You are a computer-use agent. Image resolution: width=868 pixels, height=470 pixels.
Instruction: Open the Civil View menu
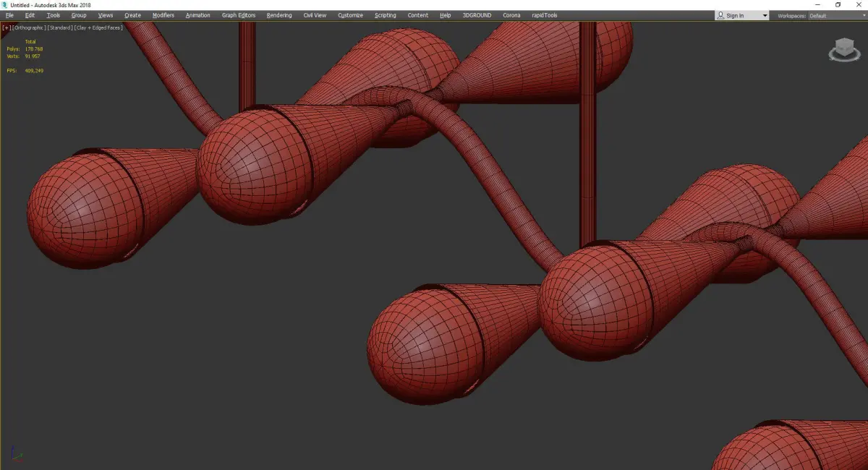[x=315, y=15]
